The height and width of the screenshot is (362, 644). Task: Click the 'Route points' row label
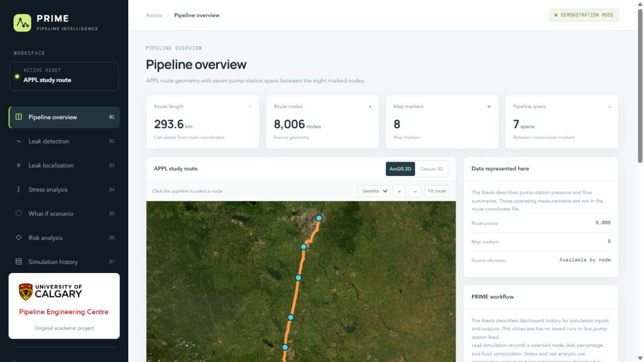click(x=485, y=223)
